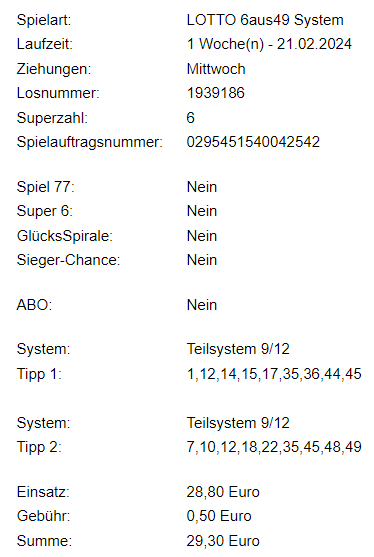
Task: Click the Nein value beside Super 6
Action: pyautogui.click(x=202, y=211)
